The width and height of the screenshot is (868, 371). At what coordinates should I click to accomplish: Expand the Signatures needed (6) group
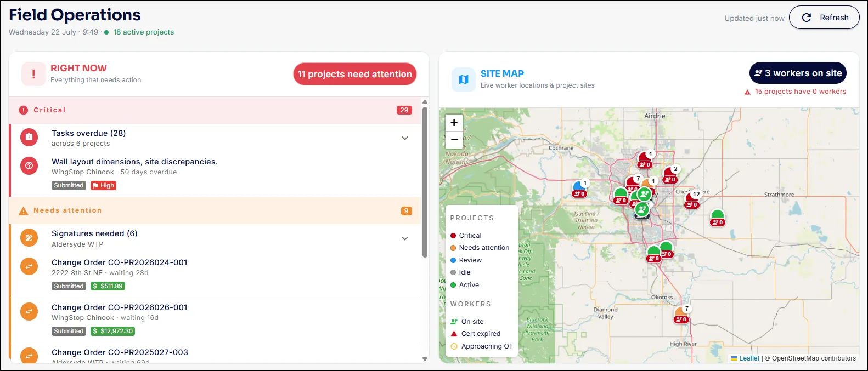point(405,238)
